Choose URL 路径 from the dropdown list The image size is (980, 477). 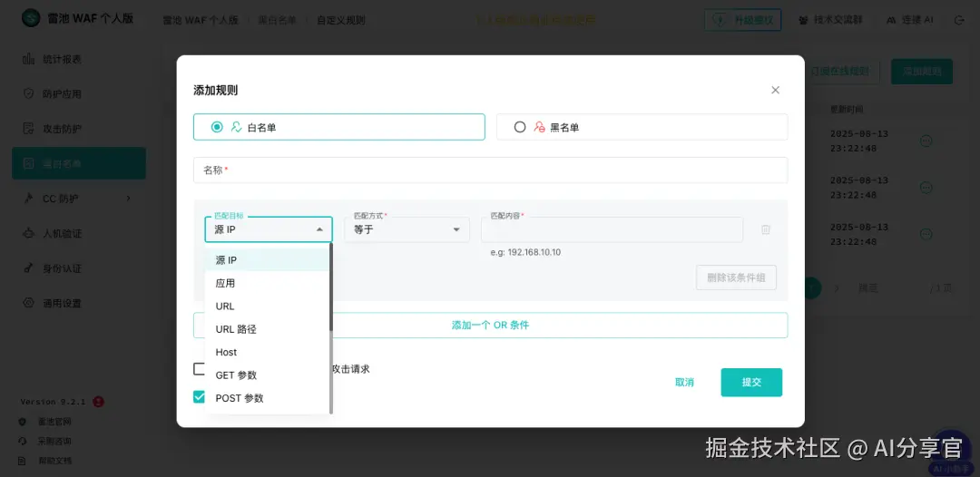point(267,329)
